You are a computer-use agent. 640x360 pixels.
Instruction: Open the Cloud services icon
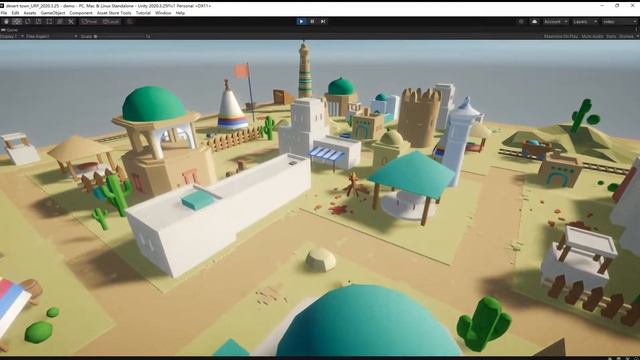pos(534,22)
